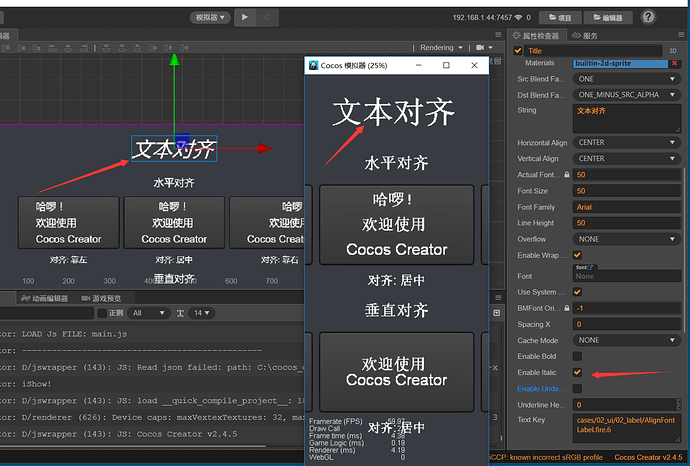Click distribute bottom edges icon
Screen dimensions: 690x466
tap(137, 48)
